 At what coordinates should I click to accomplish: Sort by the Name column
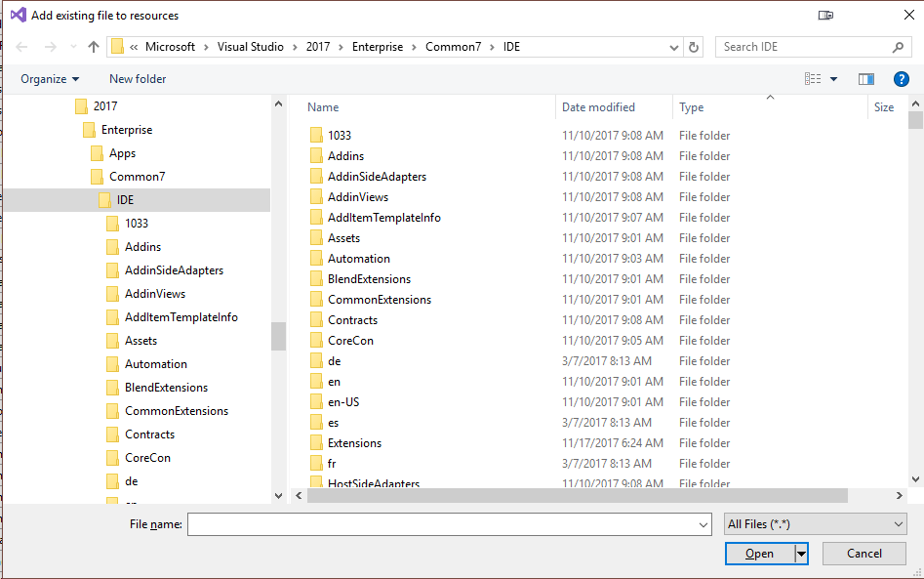coord(323,107)
